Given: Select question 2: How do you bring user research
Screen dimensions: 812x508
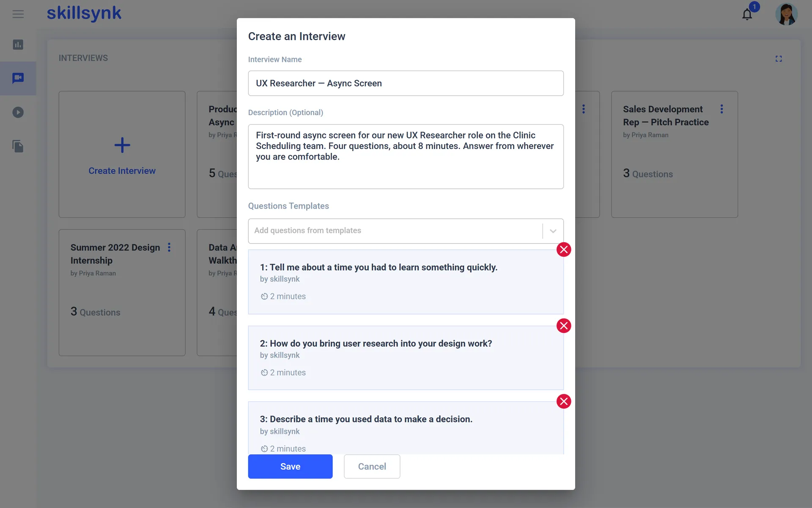Looking at the screenshot, I should point(406,358).
